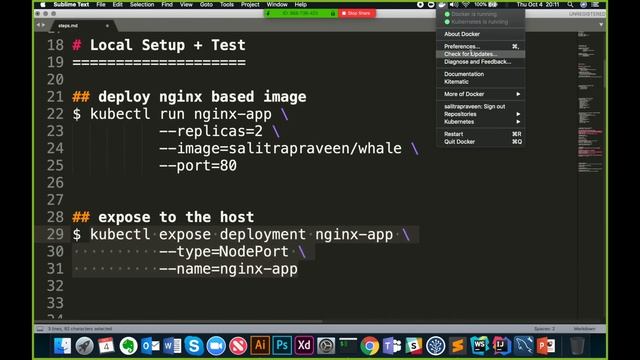This screenshot has width=640, height=360.
Task: Open the Terminal icon in dock
Action: (x=348, y=345)
